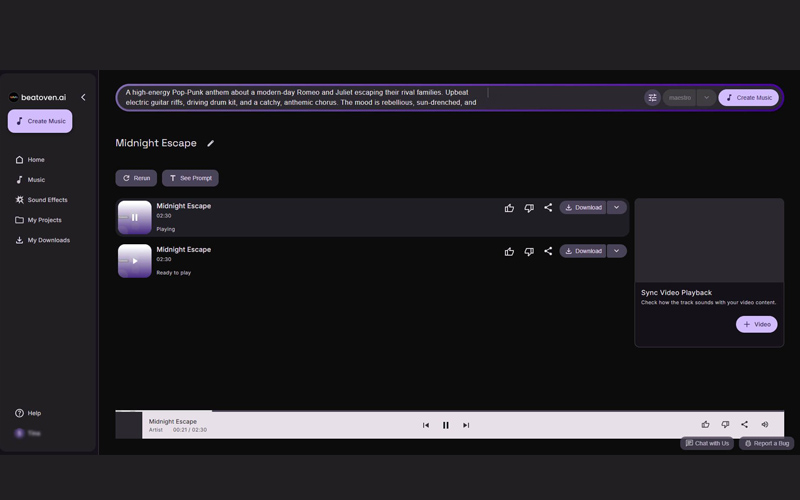Screen dimensions: 800x500
Task: Click the Rerun button
Action: (136, 178)
